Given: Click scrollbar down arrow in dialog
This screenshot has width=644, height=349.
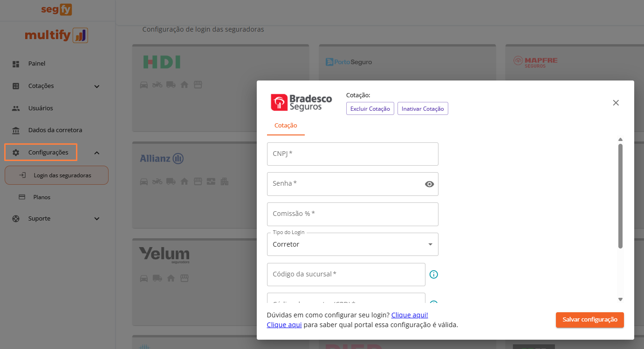Looking at the screenshot, I should click(620, 299).
